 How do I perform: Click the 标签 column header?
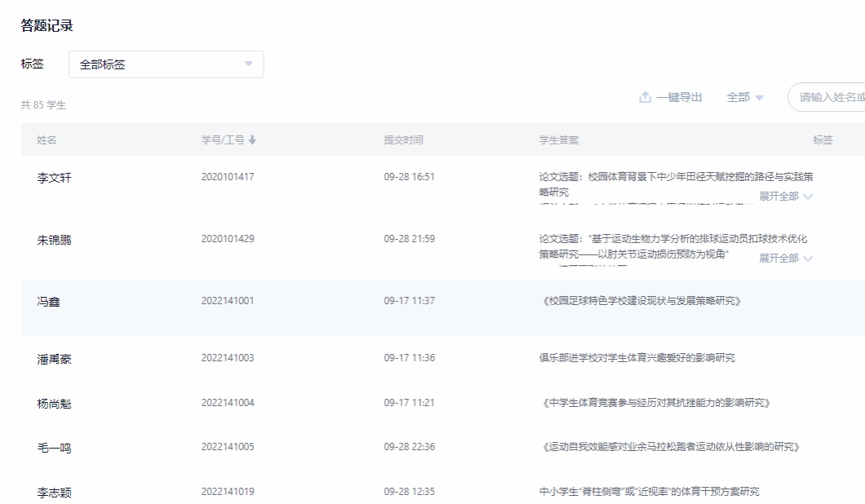click(x=823, y=140)
